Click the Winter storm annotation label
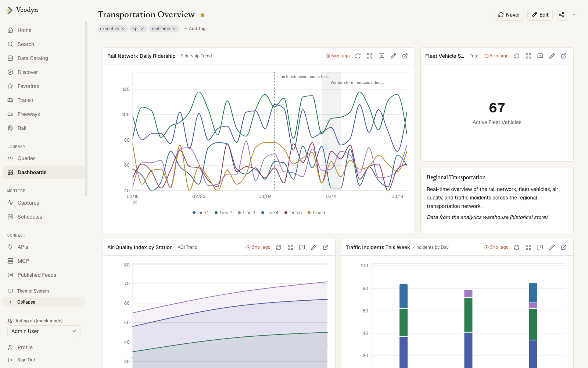Viewport: 588px width, 368px height. click(357, 82)
